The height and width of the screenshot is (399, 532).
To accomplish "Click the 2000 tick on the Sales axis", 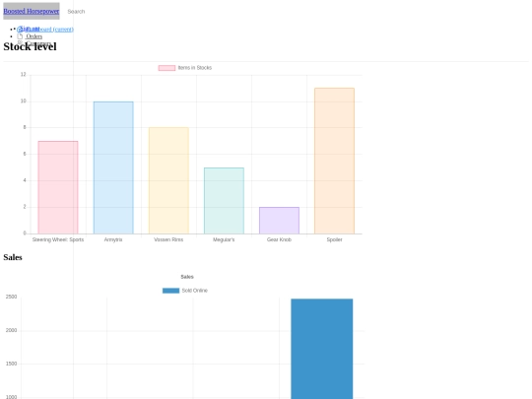I will pyautogui.click(x=11, y=330).
